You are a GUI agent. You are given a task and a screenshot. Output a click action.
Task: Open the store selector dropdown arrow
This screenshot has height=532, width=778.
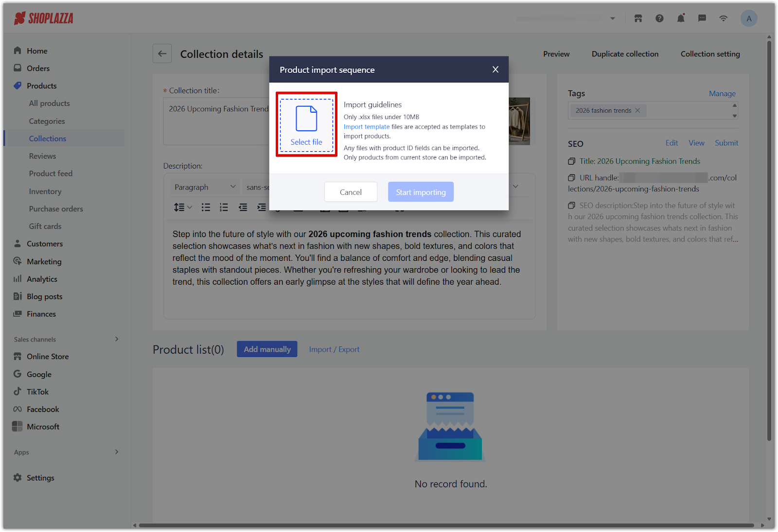[613, 18]
